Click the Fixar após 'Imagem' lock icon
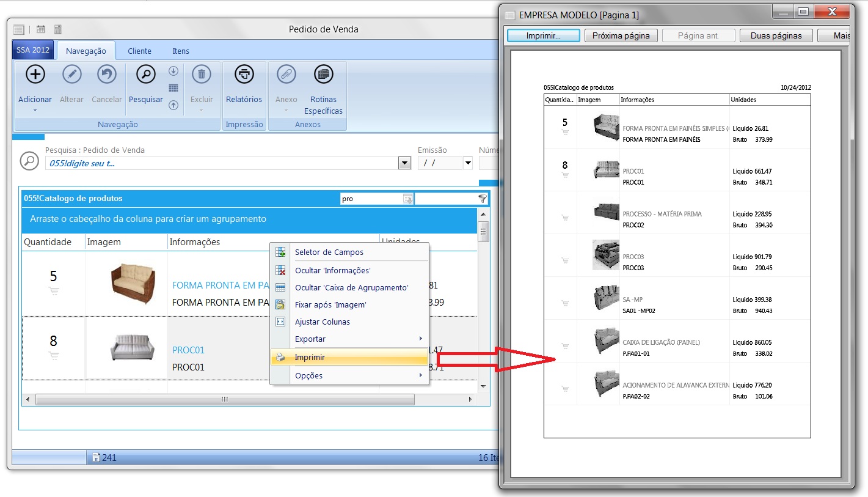The height and width of the screenshot is (497, 868). pos(280,304)
